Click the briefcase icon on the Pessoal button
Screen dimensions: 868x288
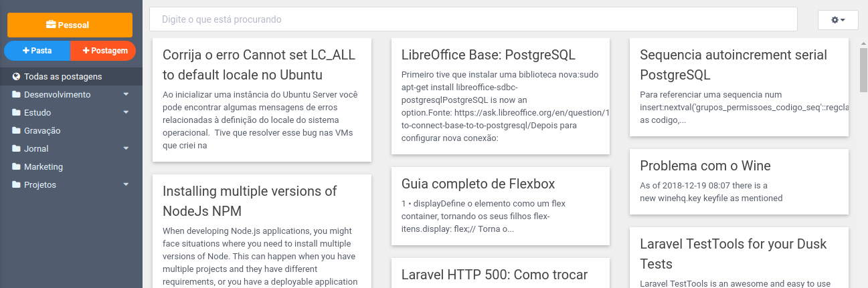(x=51, y=25)
